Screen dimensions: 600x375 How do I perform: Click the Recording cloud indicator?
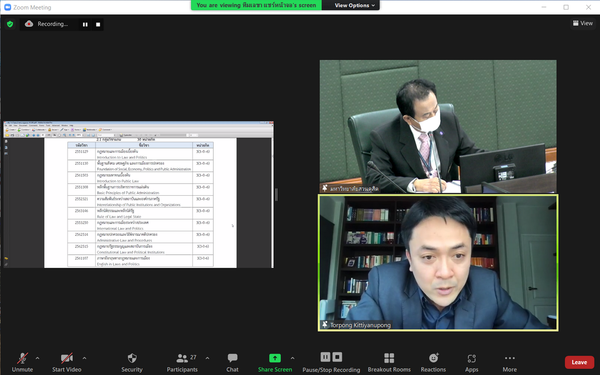click(x=29, y=24)
